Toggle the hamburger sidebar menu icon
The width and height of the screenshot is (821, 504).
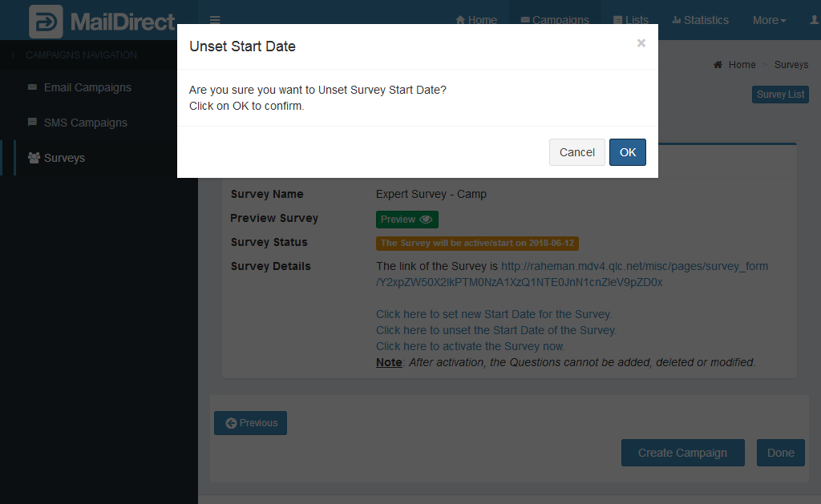[214, 20]
